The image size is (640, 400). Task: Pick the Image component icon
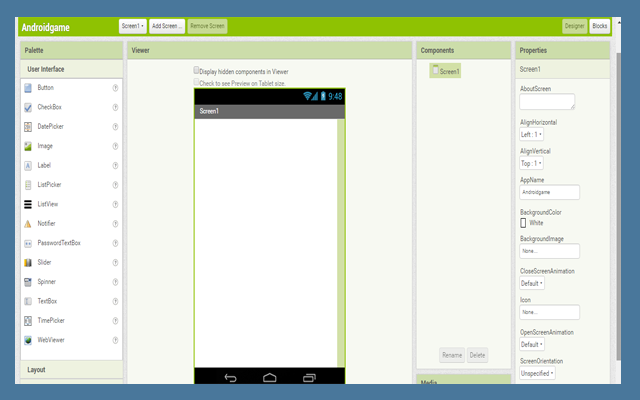[28, 146]
